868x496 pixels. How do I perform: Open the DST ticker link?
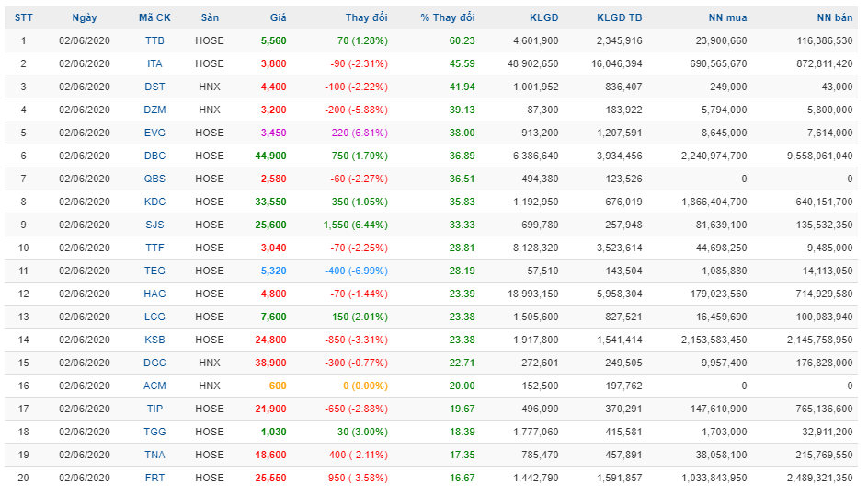coord(154,87)
